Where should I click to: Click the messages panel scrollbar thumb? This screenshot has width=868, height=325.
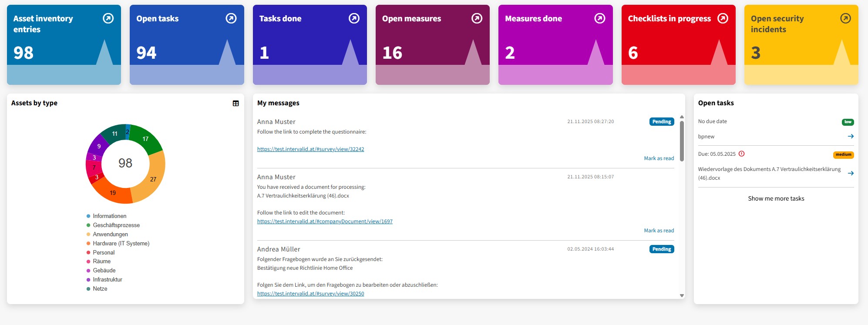[682, 141]
